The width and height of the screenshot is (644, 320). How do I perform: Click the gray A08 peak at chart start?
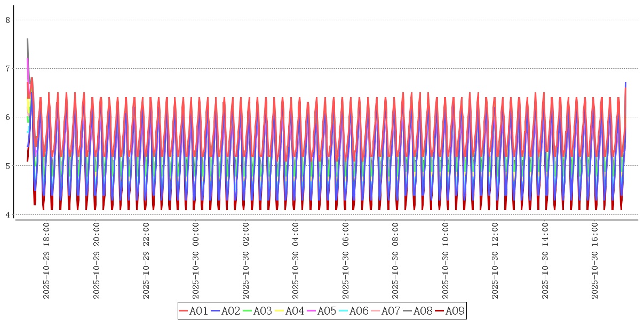tap(27, 39)
